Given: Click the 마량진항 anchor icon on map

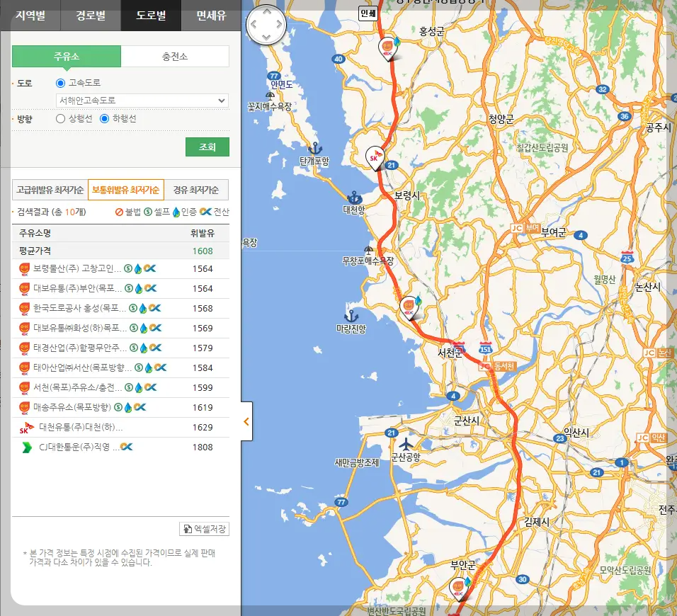Looking at the screenshot, I should tap(351, 316).
